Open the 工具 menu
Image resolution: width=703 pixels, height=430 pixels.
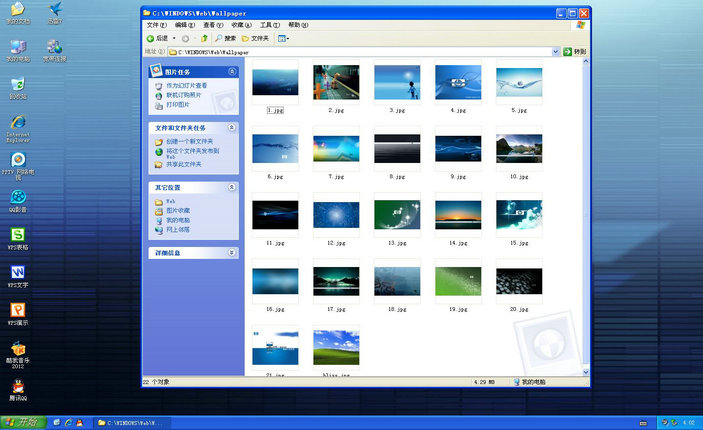(x=269, y=24)
